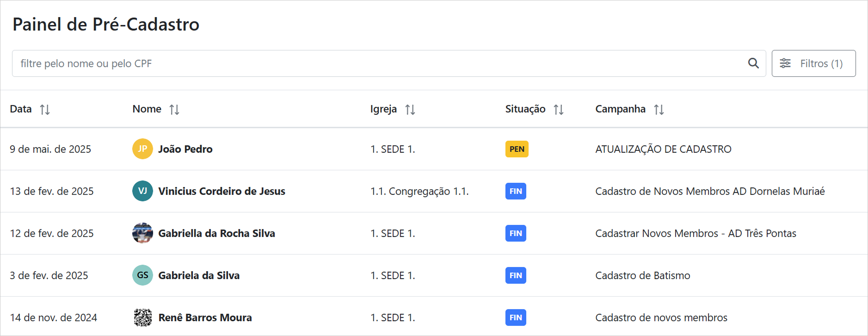Click João Pedro's JP avatar
868x336 pixels.
click(x=142, y=149)
